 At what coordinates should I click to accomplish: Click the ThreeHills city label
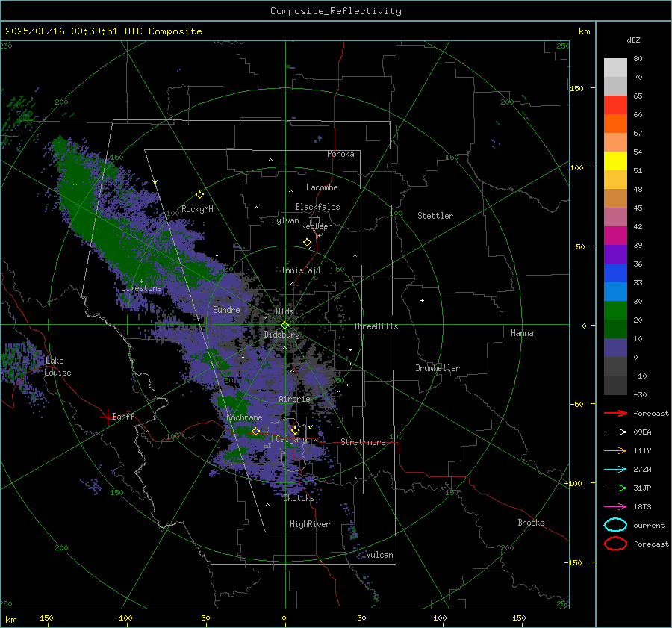(376, 326)
